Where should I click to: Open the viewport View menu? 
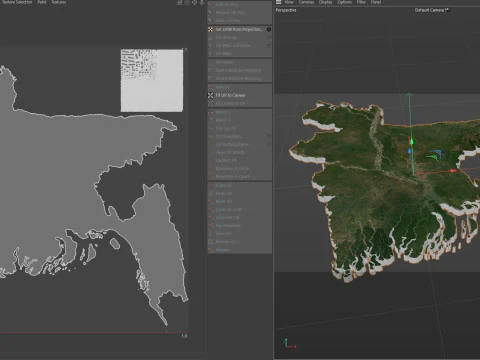(x=289, y=2)
